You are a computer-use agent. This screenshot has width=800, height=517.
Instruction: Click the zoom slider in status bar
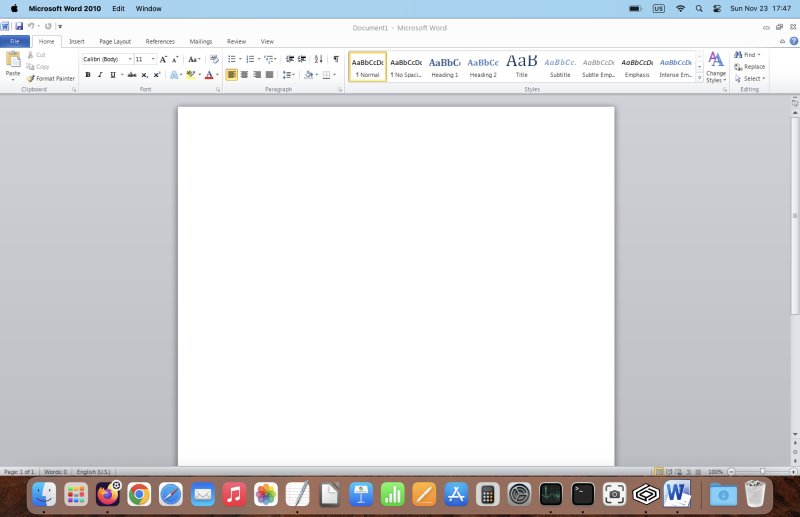[x=763, y=471]
